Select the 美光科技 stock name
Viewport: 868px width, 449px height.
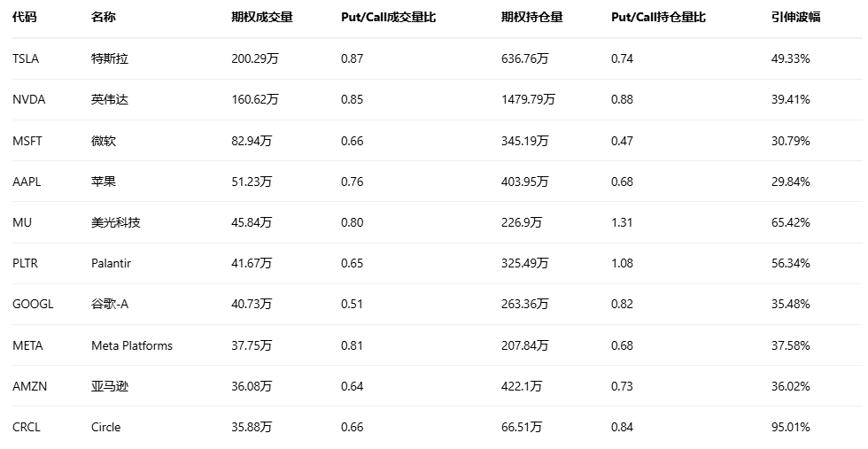(x=115, y=222)
